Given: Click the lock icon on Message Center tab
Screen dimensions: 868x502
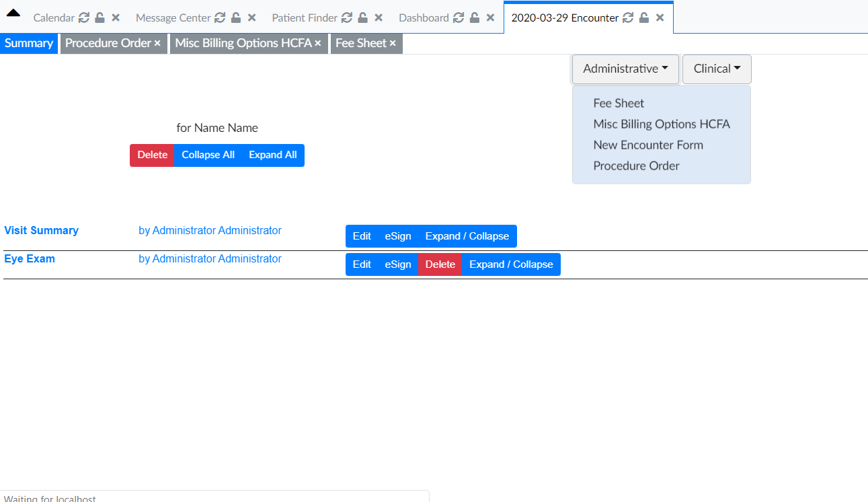Looking at the screenshot, I should (x=235, y=17).
